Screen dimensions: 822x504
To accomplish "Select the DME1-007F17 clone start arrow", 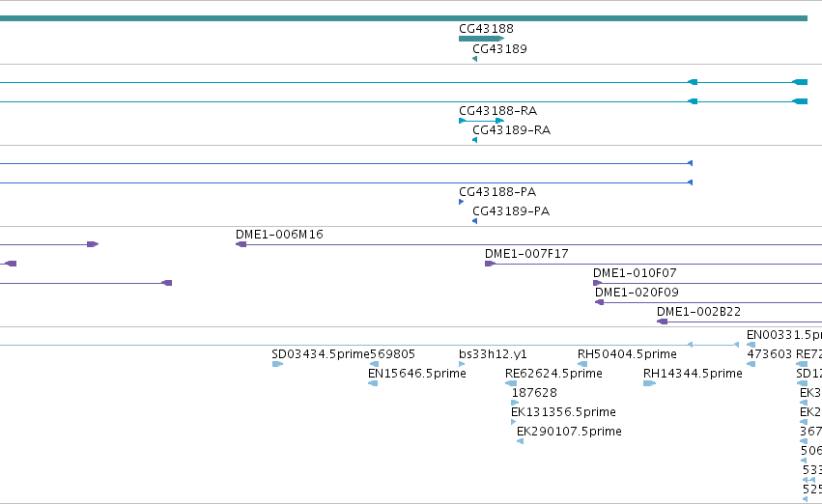I will (490, 264).
